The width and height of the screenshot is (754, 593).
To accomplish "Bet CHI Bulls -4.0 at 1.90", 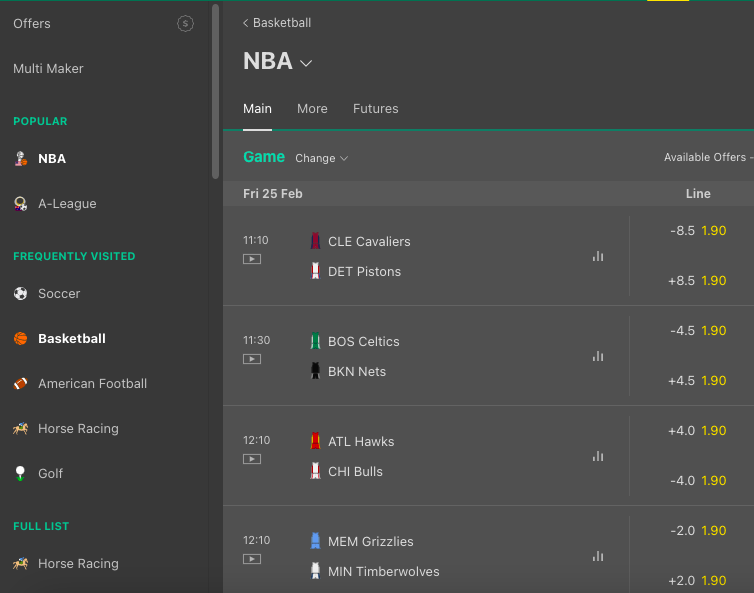I will tap(698, 481).
